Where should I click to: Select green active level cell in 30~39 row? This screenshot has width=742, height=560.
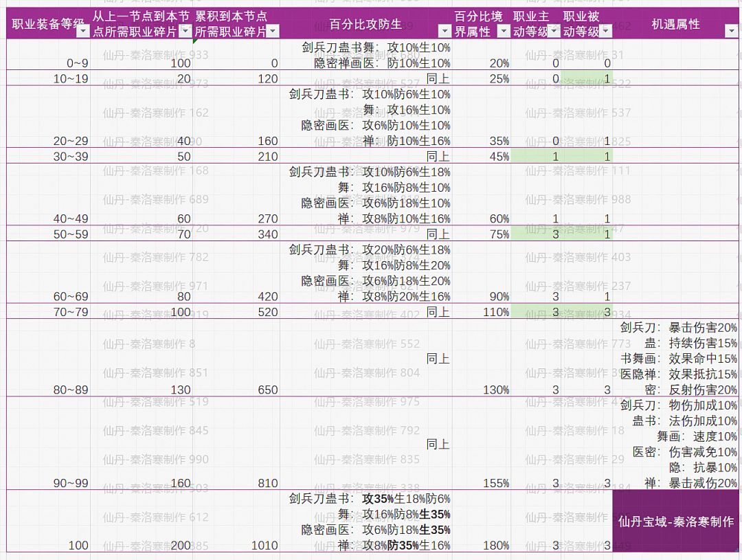pos(536,156)
